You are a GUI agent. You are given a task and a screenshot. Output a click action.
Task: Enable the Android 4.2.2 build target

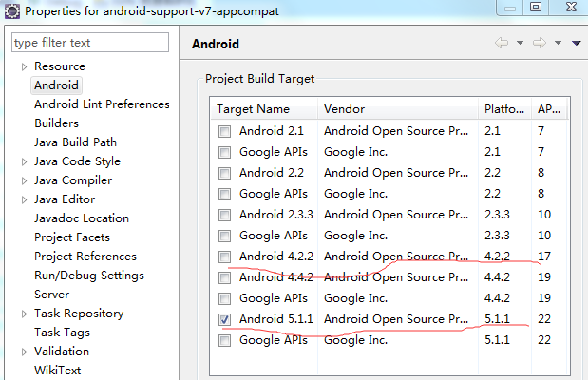[x=224, y=256]
